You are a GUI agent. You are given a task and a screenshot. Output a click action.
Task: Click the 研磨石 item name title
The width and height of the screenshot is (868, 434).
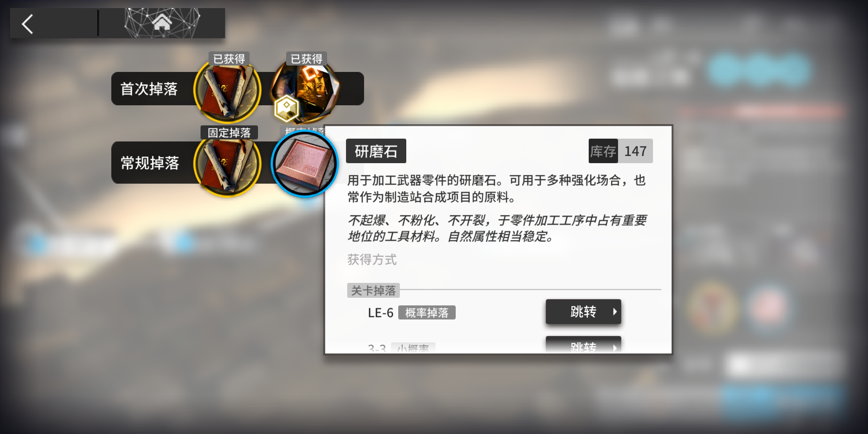pos(376,151)
